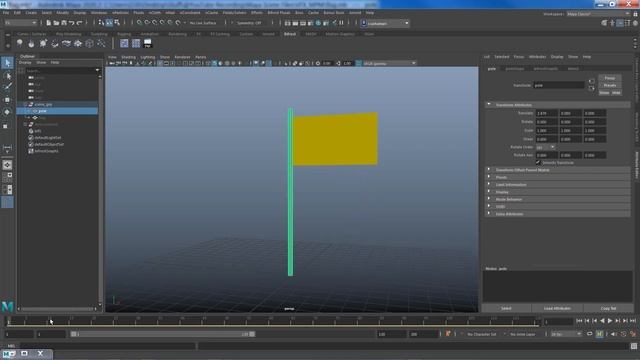Open the playback frame rate dropdown
Viewport: 640px width, 360px height.
coord(566,334)
